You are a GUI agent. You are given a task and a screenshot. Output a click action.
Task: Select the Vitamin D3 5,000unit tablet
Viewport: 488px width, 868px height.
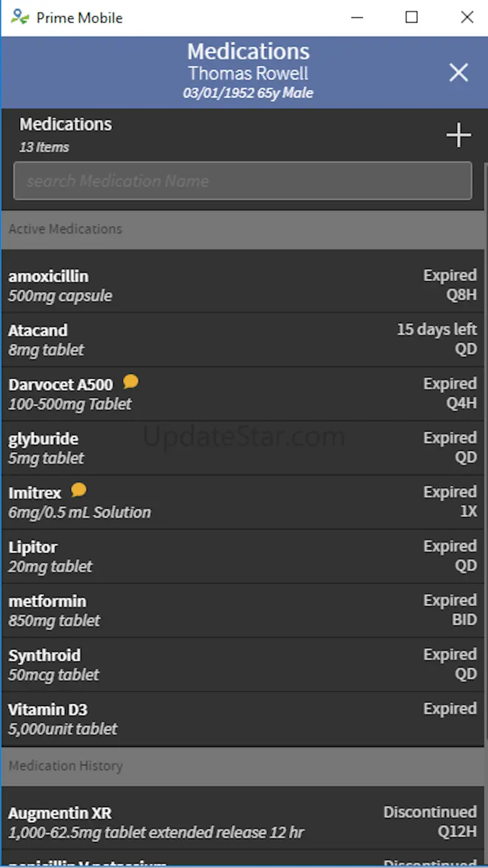[x=188, y=718]
